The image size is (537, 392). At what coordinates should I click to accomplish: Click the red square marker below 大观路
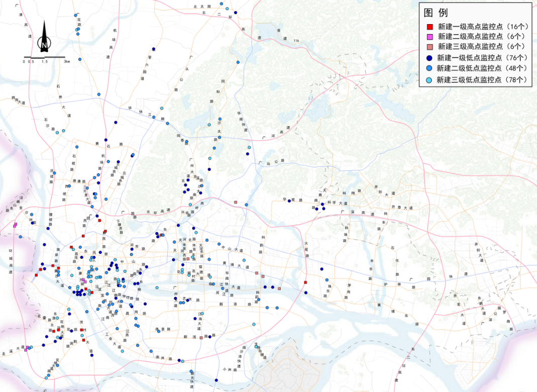click(305, 282)
